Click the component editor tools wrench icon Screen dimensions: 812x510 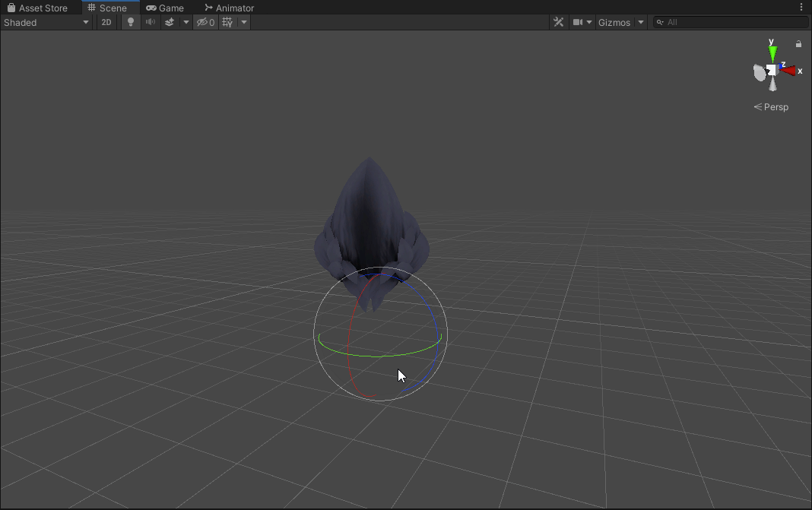pos(559,22)
